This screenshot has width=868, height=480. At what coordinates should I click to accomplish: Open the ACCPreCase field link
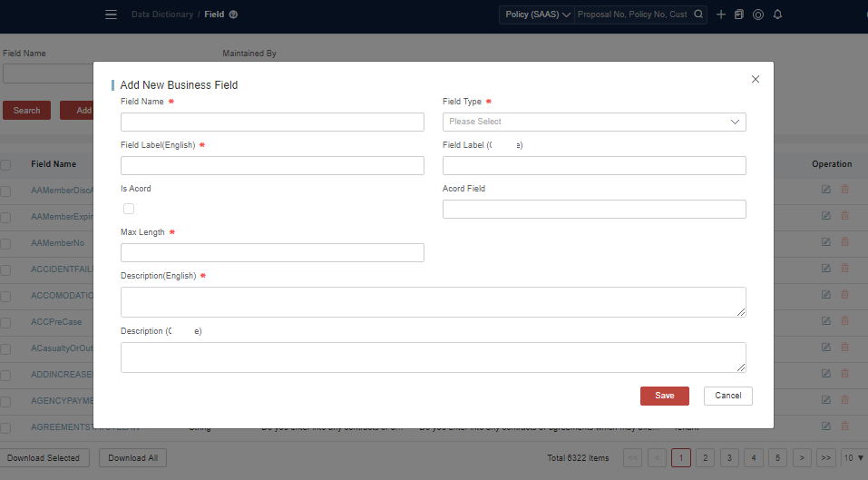(x=56, y=321)
